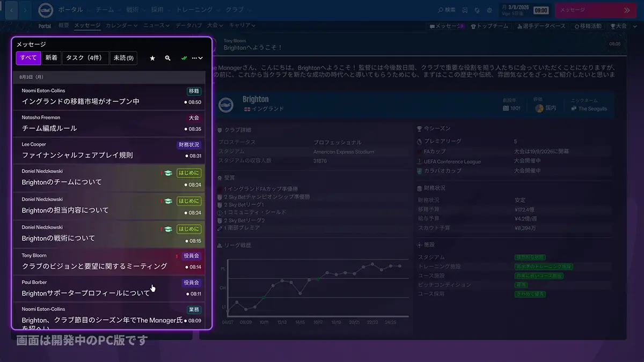
Task: Click the American Express Stadium value
Action: tap(344, 152)
